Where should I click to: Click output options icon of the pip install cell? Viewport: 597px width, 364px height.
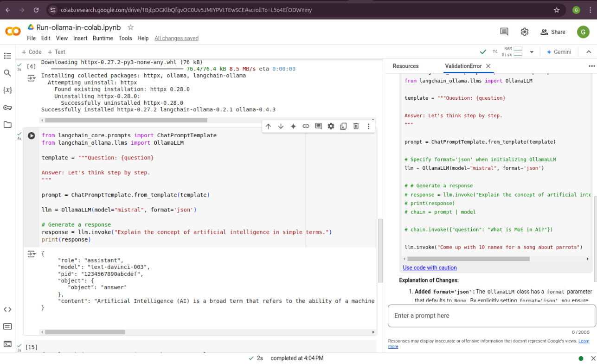[x=31, y=78]
